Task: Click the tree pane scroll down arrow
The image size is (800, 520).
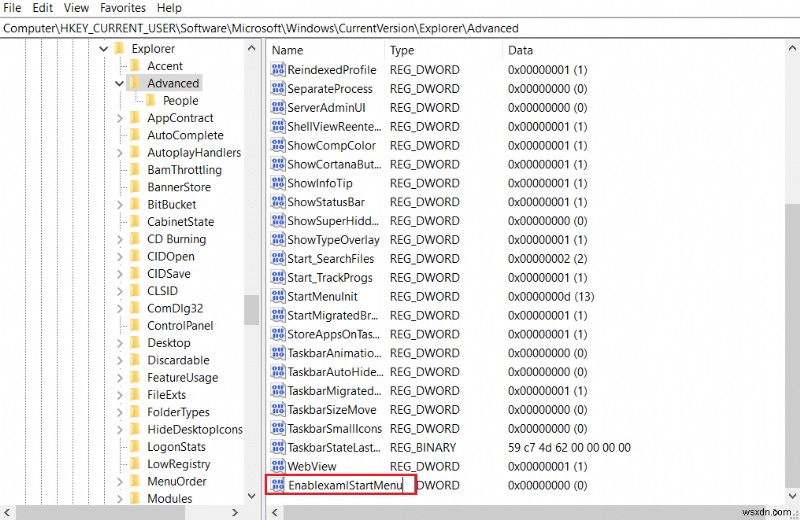Action: click(252, 496)
